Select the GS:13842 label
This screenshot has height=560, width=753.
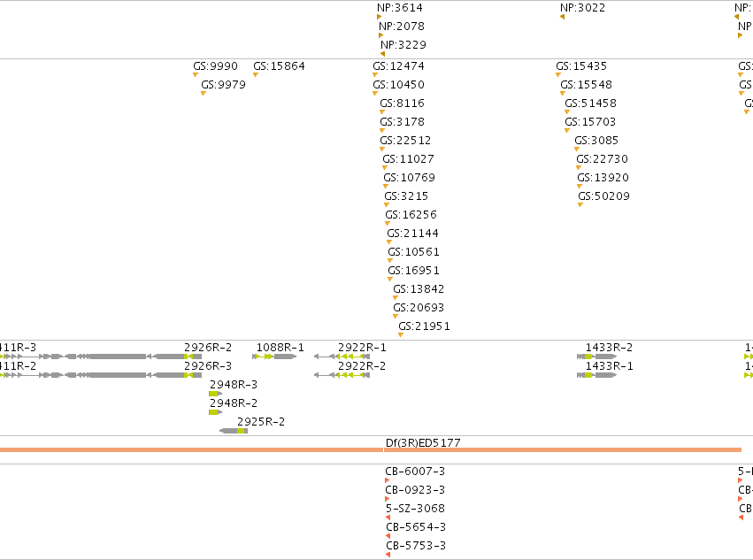[419, 289]
